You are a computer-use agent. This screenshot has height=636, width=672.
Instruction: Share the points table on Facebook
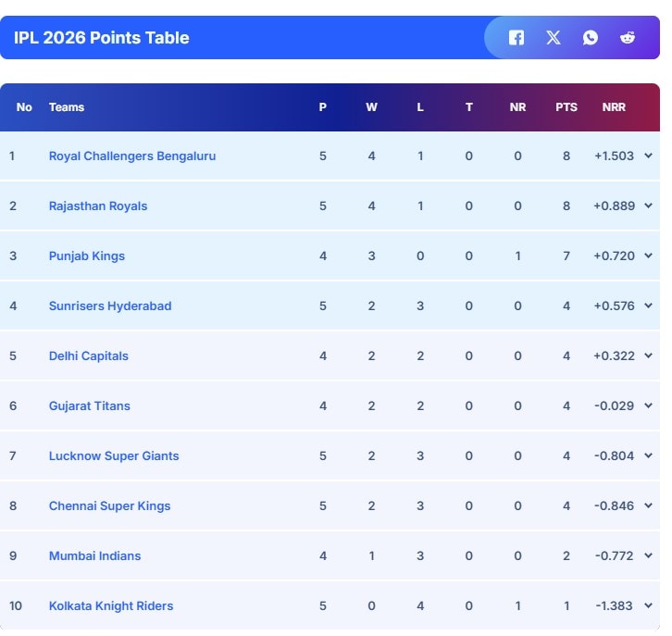coord(516,38)
